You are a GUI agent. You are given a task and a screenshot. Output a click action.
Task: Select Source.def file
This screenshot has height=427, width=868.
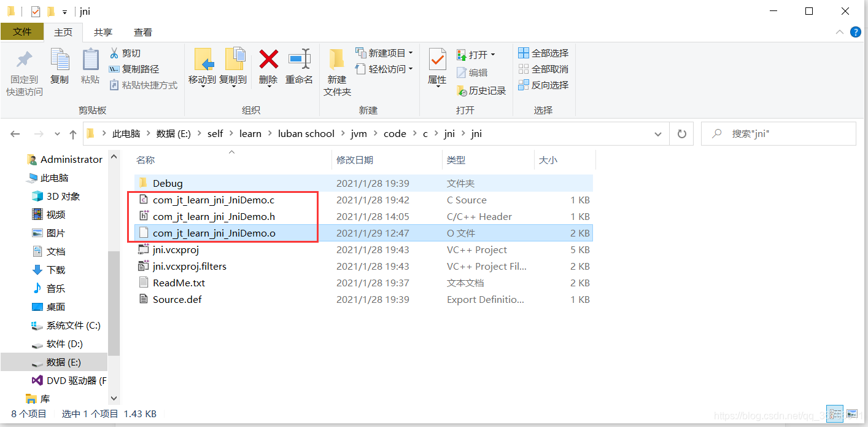tap(363, 299)
